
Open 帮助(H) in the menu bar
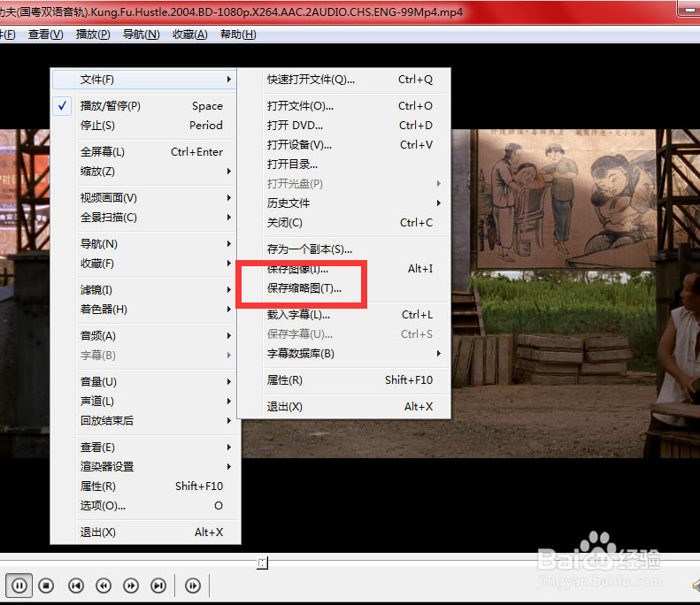tap(238, 34)
